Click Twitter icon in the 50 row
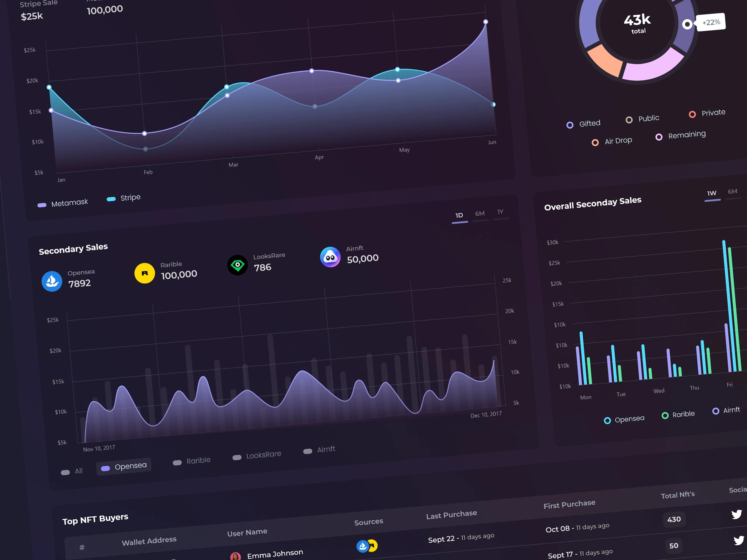Screen dimensions: 747x560 pos(738,541)
